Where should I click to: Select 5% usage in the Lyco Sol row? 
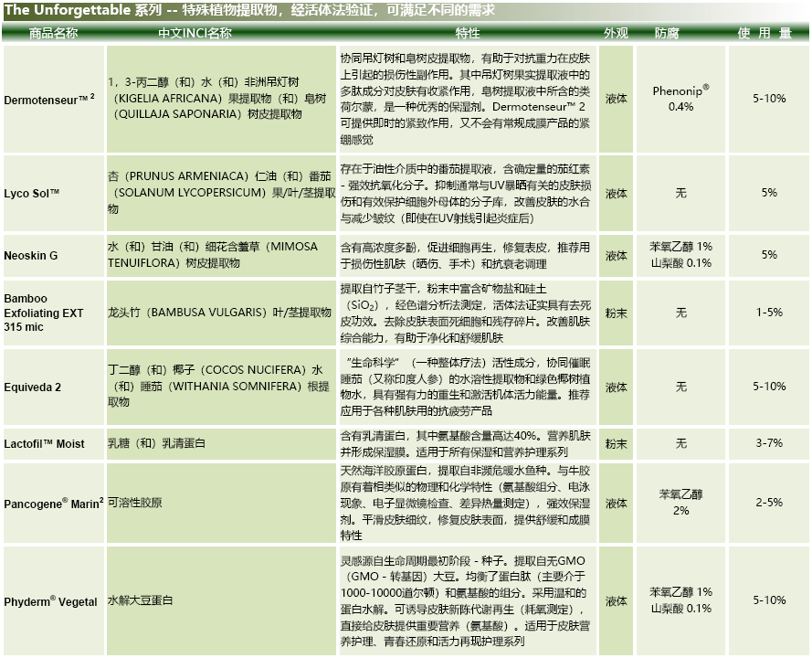pyautogui.click(x=769, y=193)
